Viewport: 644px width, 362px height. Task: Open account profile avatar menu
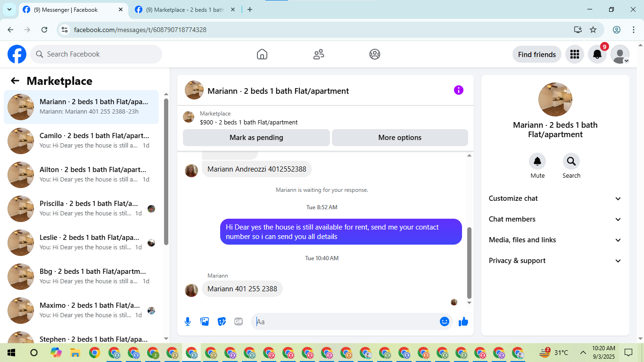coord(620,54)
